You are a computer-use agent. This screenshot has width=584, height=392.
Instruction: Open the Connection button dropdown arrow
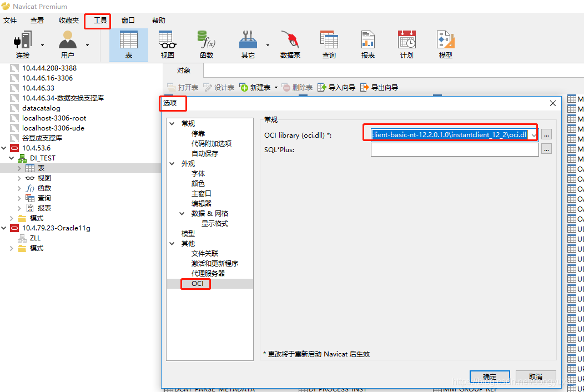(x=42, y=45)
